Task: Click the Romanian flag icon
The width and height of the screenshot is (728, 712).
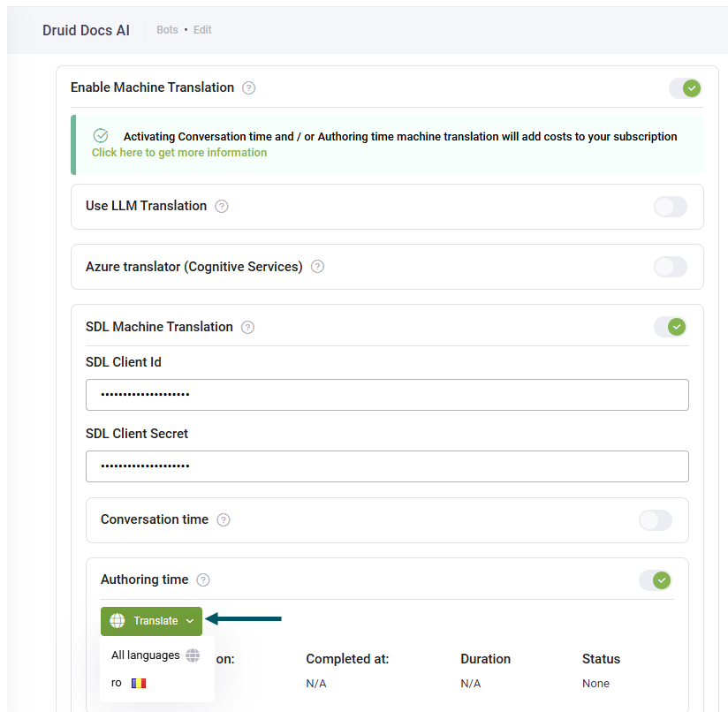Action: coord(139,683)
